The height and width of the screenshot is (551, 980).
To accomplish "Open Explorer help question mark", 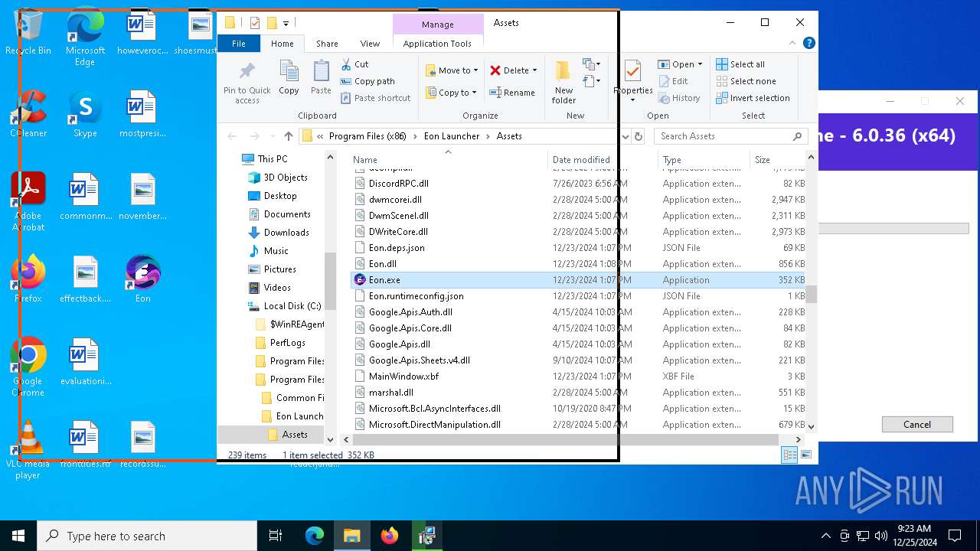I will (809, 44).
